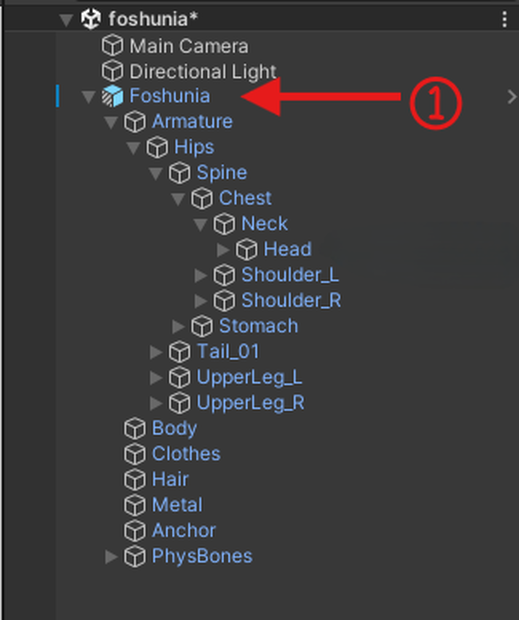Click the Unity scene icon beside foshunia*
This screenshot has height=620, width=519.
pyautogui.click(x=91, y=19)
